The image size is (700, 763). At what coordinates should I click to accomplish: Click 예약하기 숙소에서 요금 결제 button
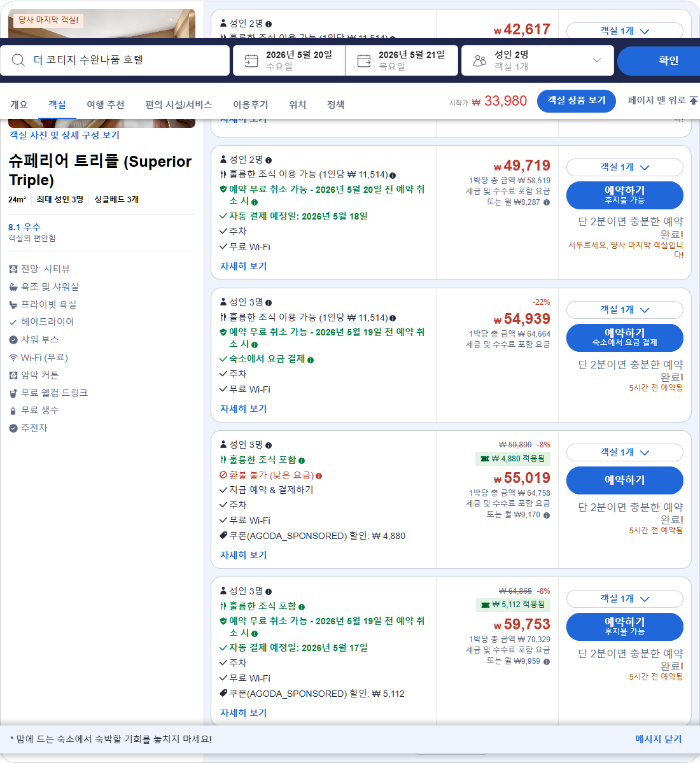click(x=625, y=338)
